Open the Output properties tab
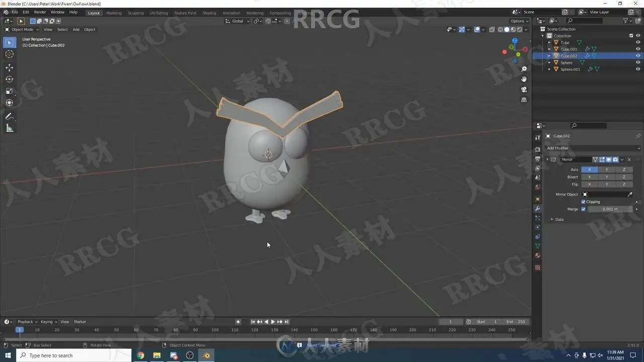Image resolution: width=644 pixels, height=362 pixels. tap(537, 159)
